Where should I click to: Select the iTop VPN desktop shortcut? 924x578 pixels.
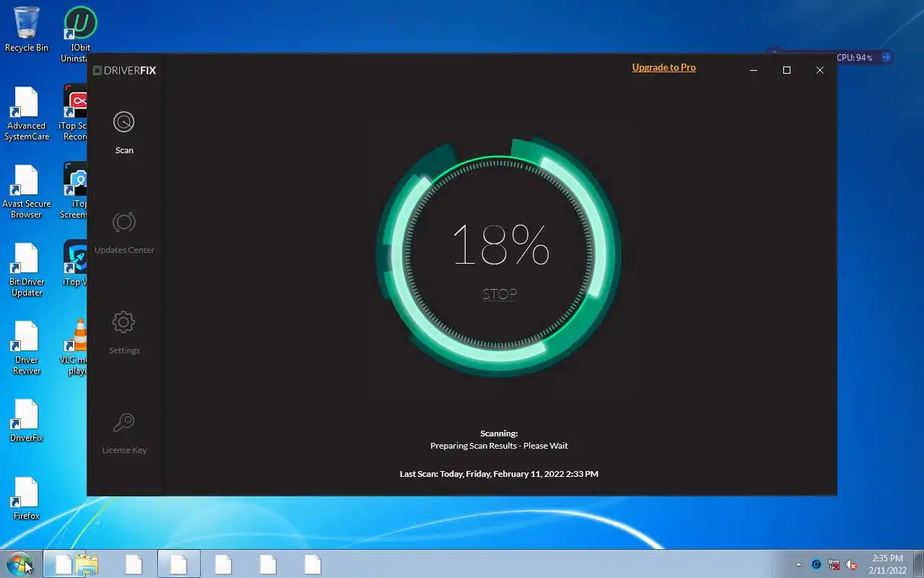[74, 264]
